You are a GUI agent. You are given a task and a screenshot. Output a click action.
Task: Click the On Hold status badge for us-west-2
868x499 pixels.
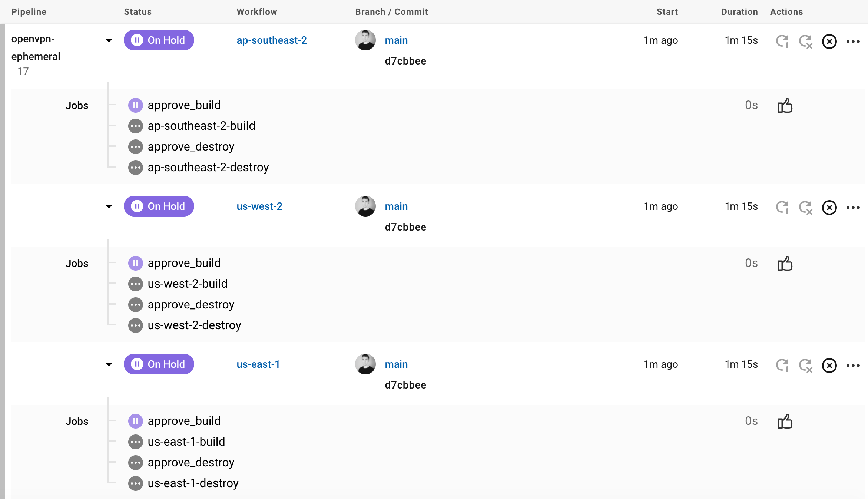(x=159, y=206)
